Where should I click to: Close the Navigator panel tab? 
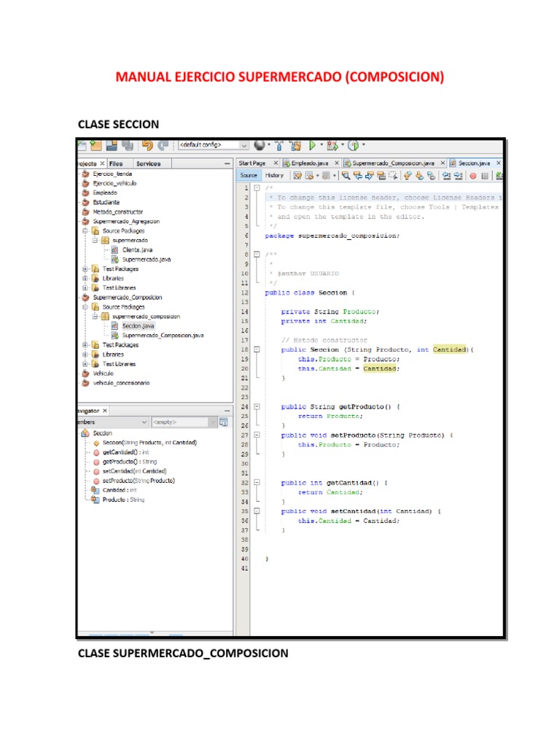tap(105, 411)
